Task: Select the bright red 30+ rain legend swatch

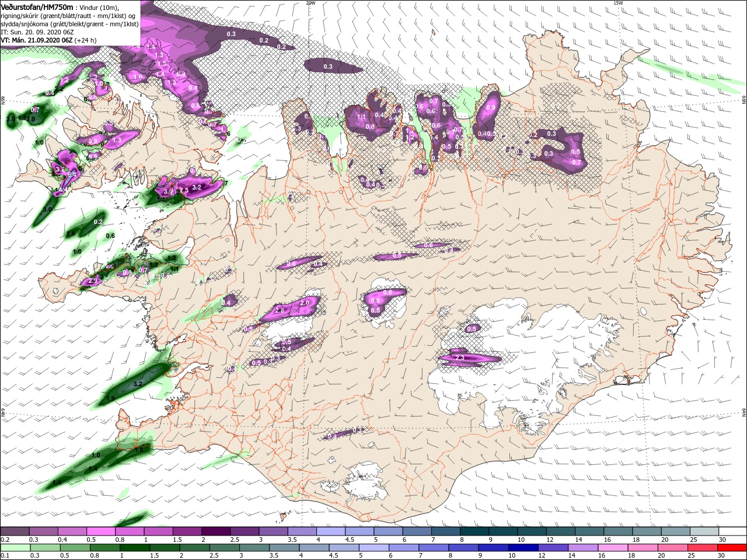Action: [732, 548]
